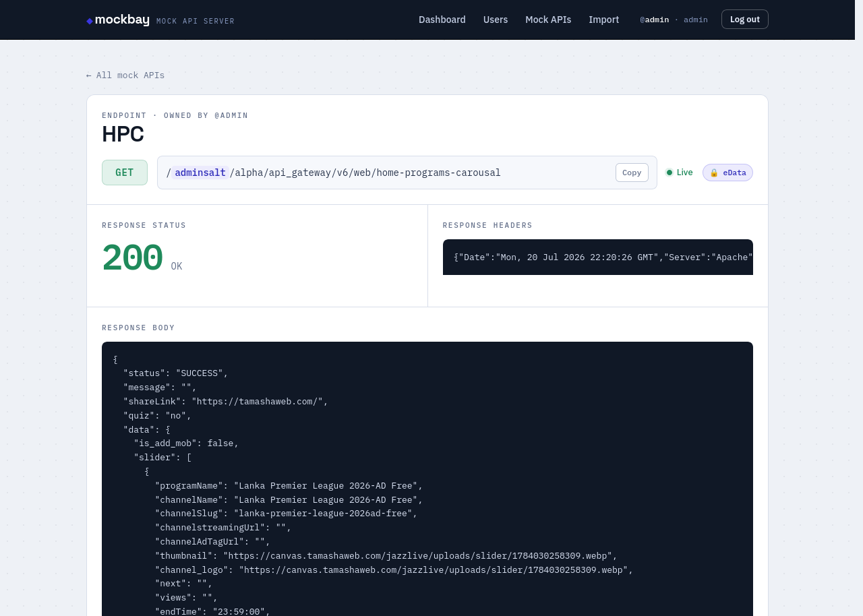Viewport: 863px width, 616px height.
Task: Click the thumbnail URL in JSON body
Action: coord(417,556)
